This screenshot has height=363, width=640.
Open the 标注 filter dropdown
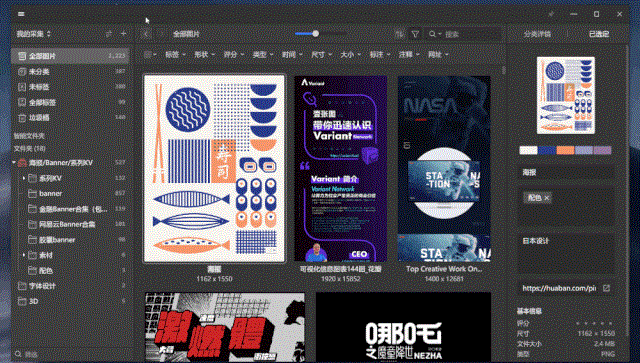tap(380, 54)
